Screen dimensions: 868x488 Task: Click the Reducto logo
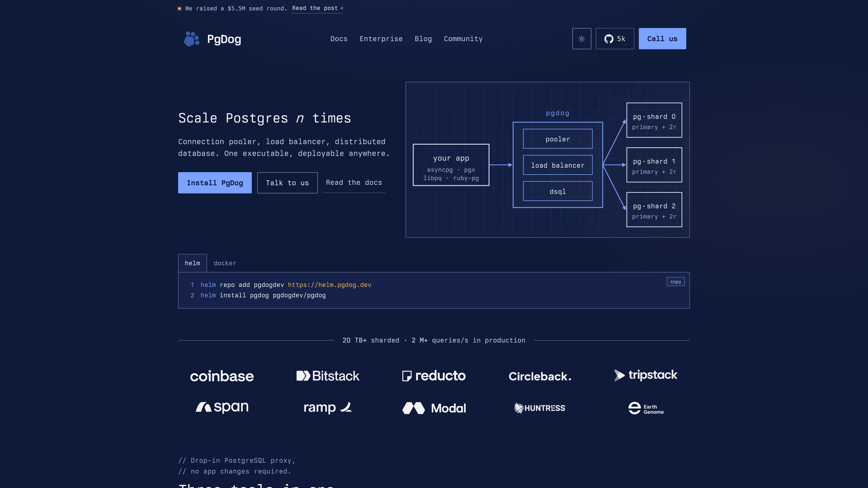[434, 376]
